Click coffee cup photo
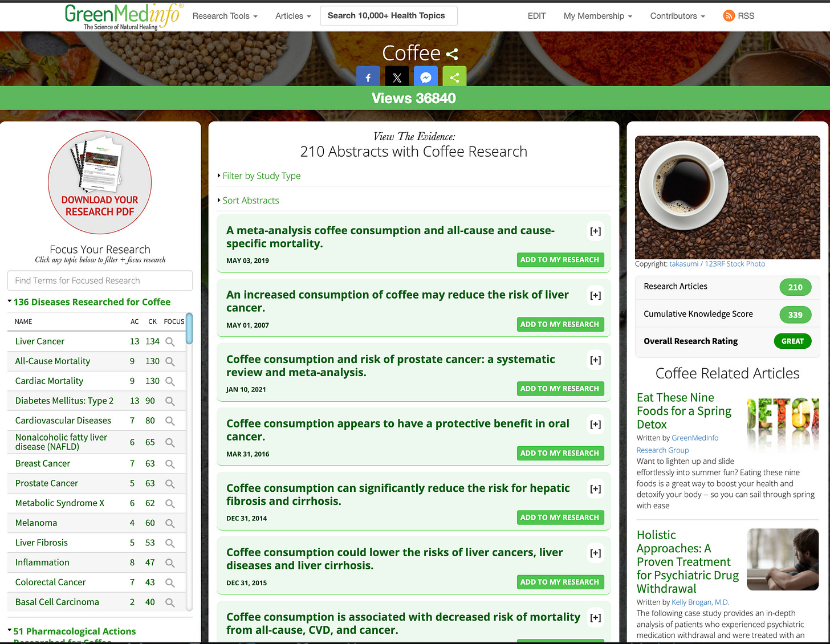This screenshot has height=644, width=830. click(727, 197)
